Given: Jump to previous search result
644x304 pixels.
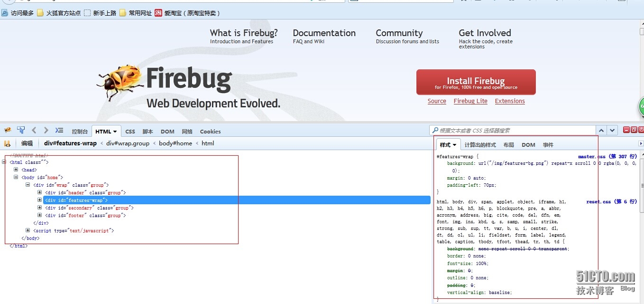Looking at the screenshot, I should 601,130.
